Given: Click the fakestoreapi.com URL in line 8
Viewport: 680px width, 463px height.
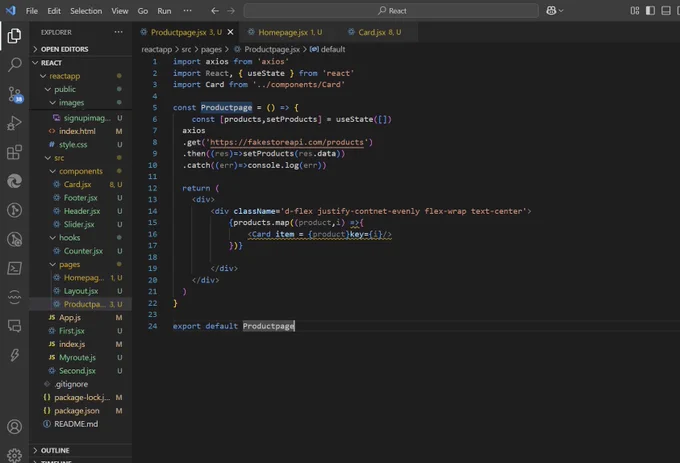Looking at the screenshot, I should (287, 142).
